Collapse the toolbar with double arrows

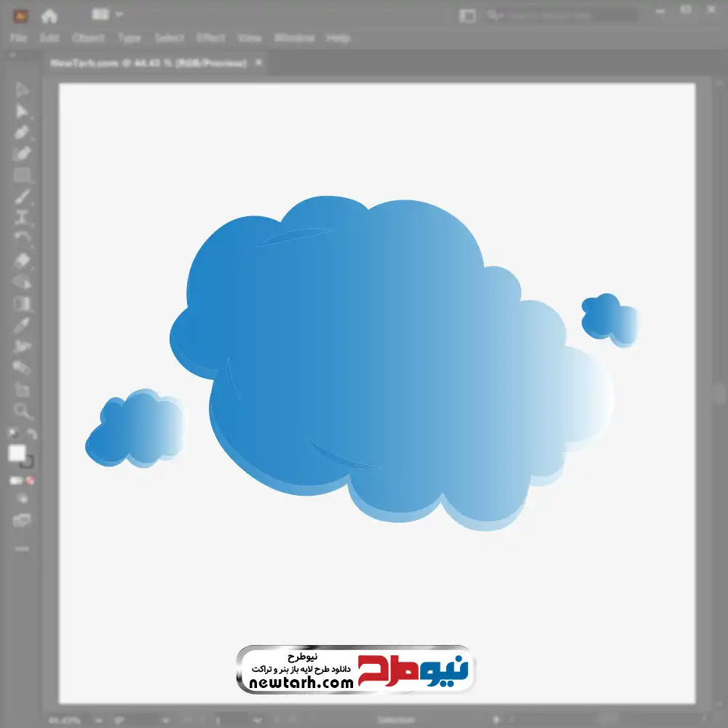pos(13,55)
